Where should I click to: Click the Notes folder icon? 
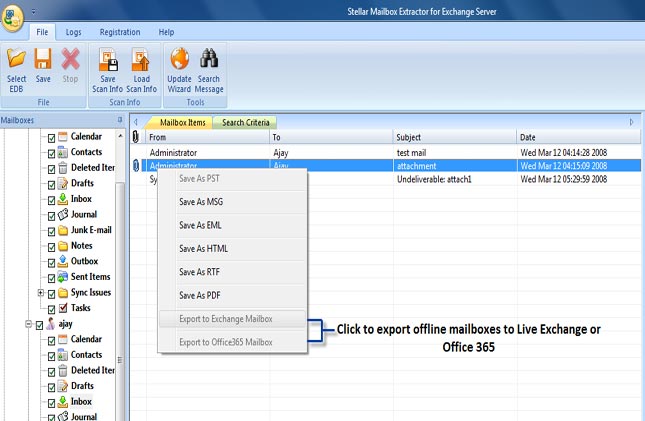point(63,246)
